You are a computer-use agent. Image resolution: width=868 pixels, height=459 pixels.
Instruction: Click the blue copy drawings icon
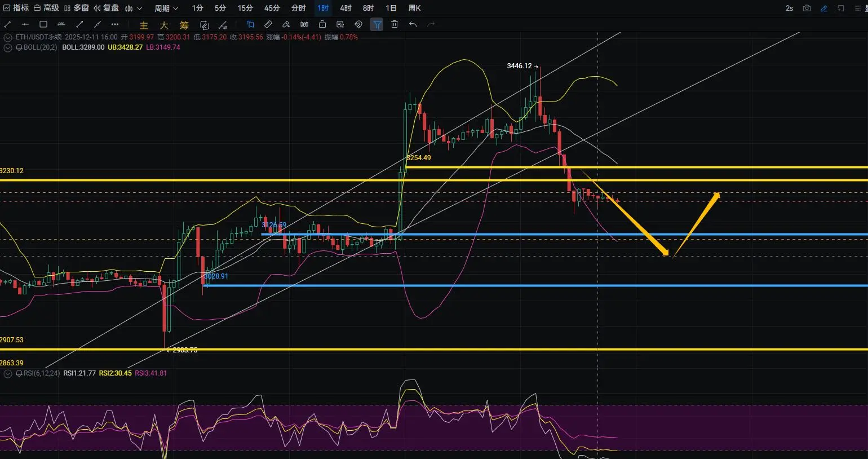(x=250, y=24)
